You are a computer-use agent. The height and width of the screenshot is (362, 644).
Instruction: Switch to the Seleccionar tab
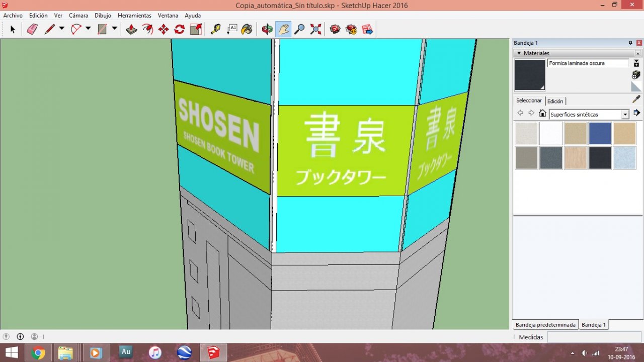click(529, 101)
